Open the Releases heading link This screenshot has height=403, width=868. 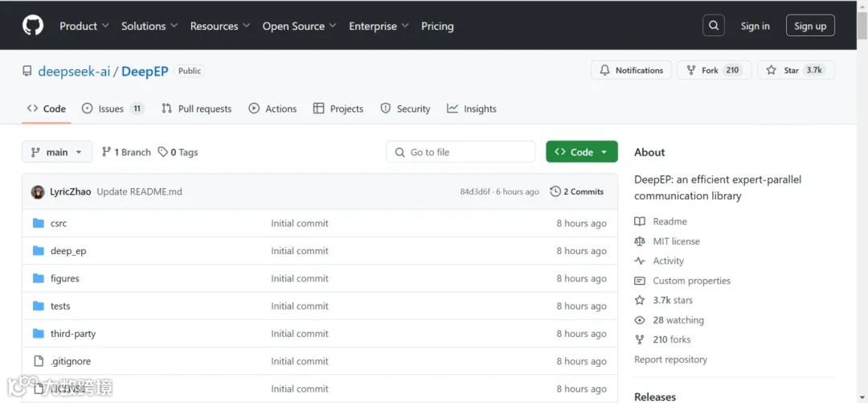[x=655, y=397]
